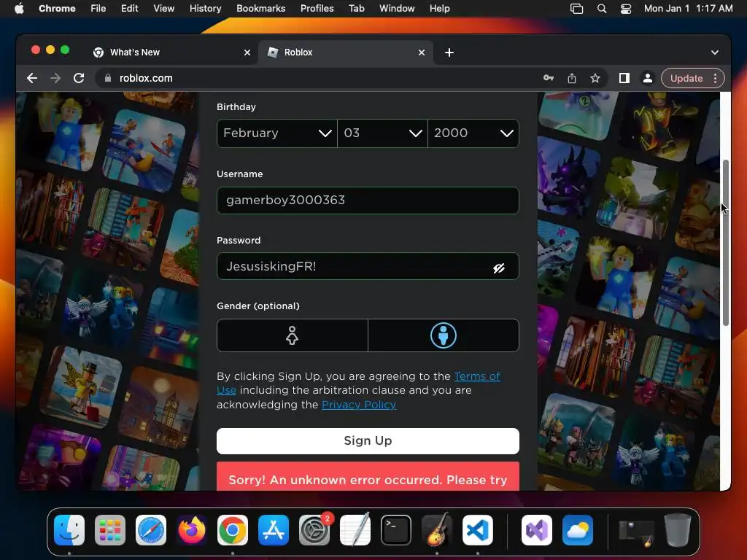Click the menu bar date and time
747x560 pixels.
[689, 9]
